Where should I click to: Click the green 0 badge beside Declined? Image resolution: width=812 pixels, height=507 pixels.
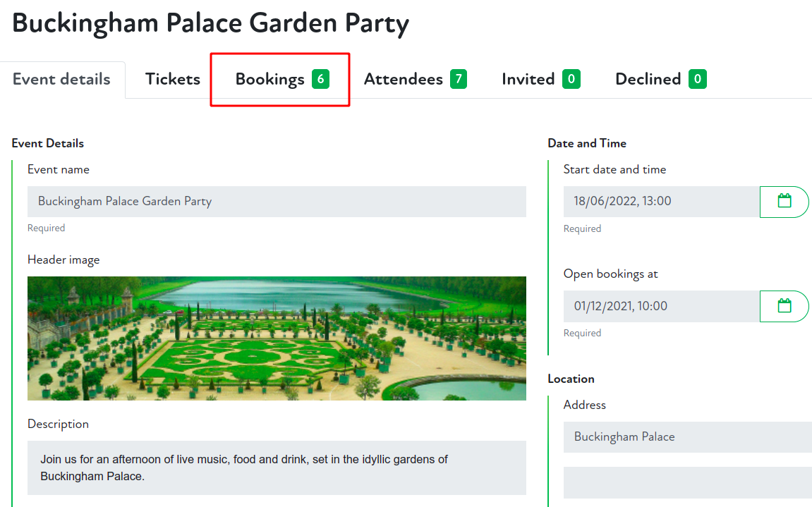point(697,79)
